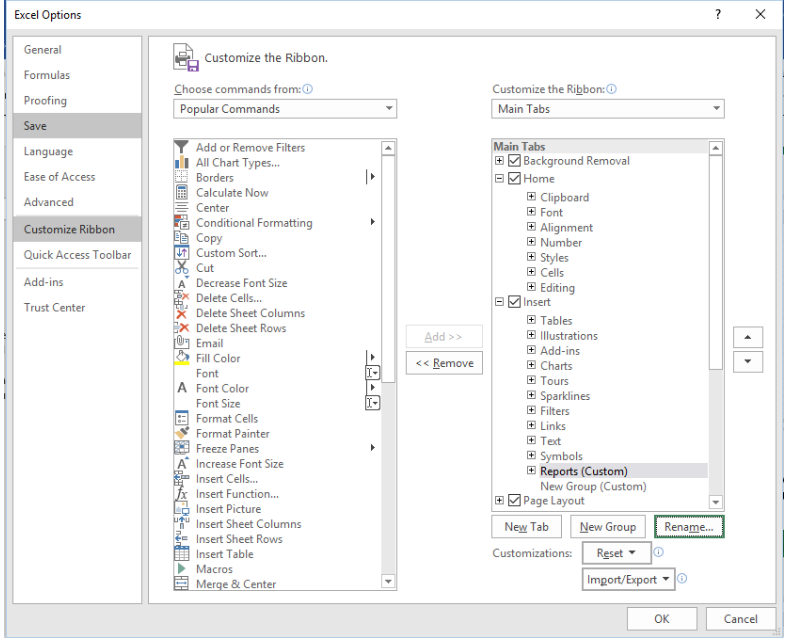This screenshot has height=638, width=787.
Task: Uncheck the Insert tab checkbox
Action: (514, 302)
